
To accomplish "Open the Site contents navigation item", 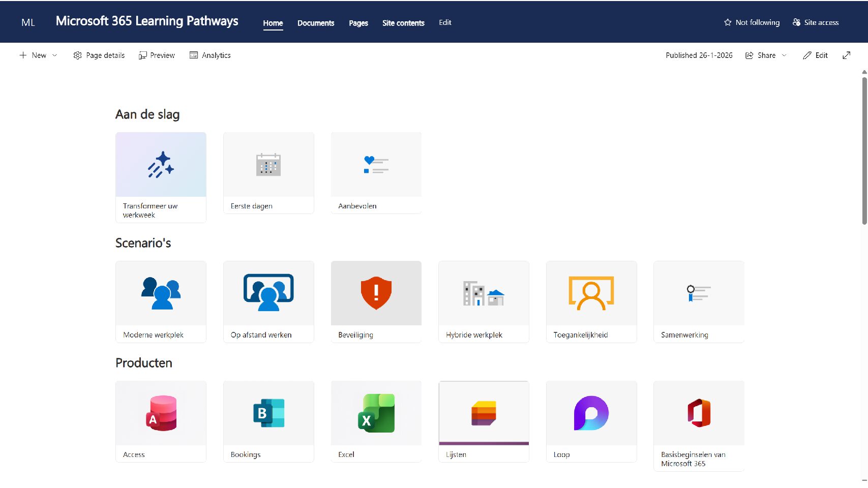I will pos(403,23).
